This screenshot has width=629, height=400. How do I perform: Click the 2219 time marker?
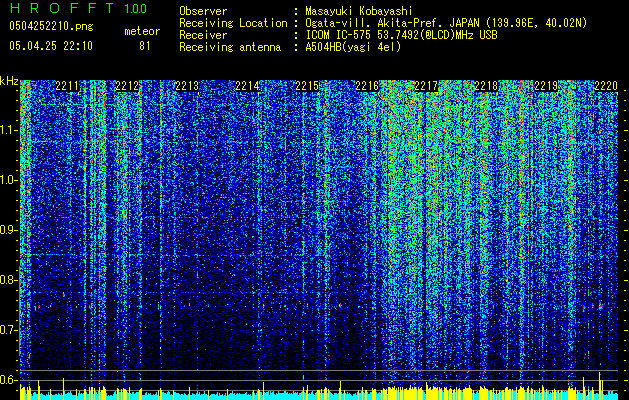point(546,86)
